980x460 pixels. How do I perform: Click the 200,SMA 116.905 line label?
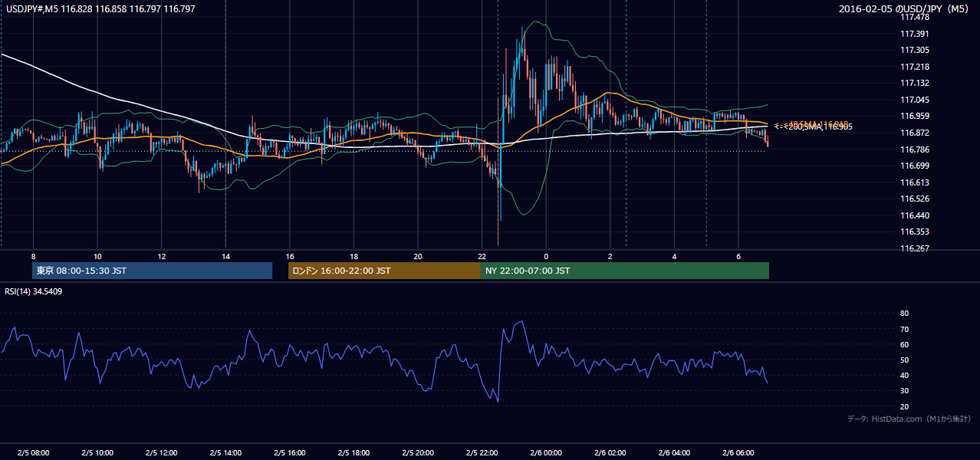(819, 127)
